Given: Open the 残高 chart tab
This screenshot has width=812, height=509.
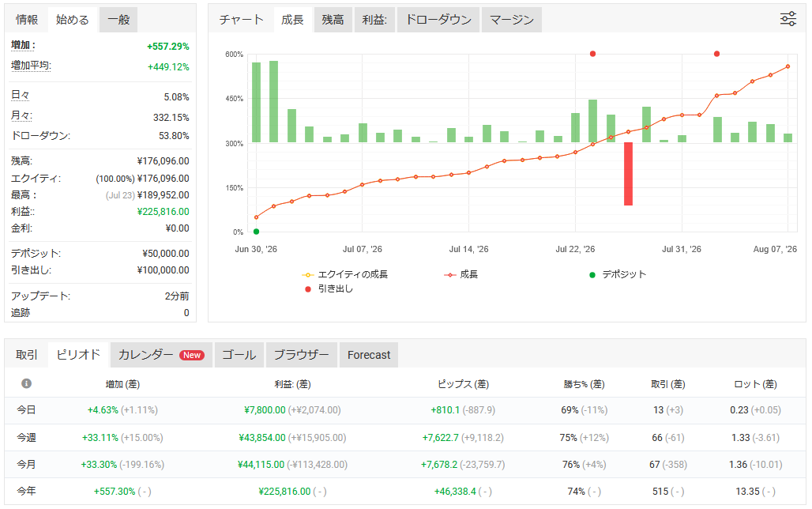Looking at the screenshot, I should [x=333, y=20].
